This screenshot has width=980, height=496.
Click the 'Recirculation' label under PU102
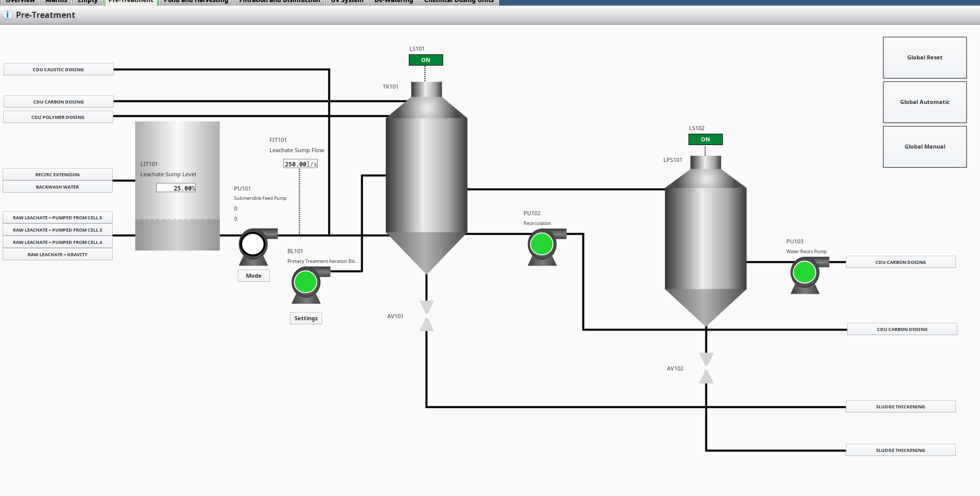tap(537, 223)
